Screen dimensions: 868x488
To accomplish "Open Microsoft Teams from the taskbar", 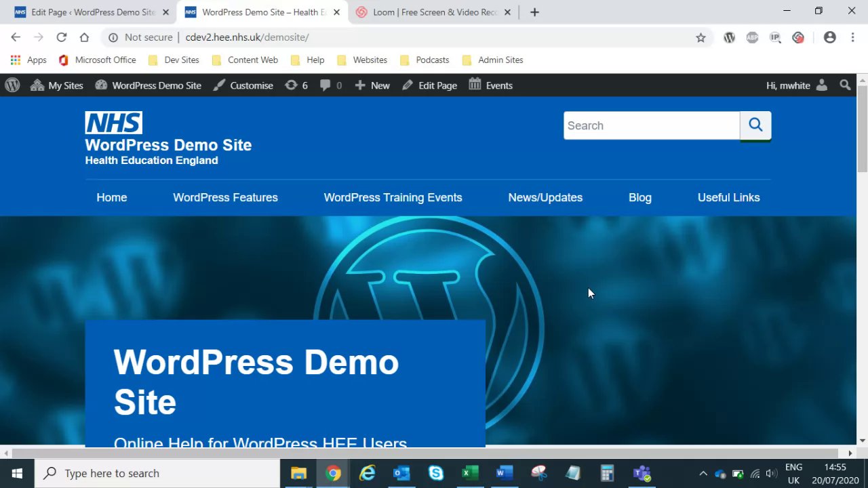I will pyautogui.click(x=642, y=473).
